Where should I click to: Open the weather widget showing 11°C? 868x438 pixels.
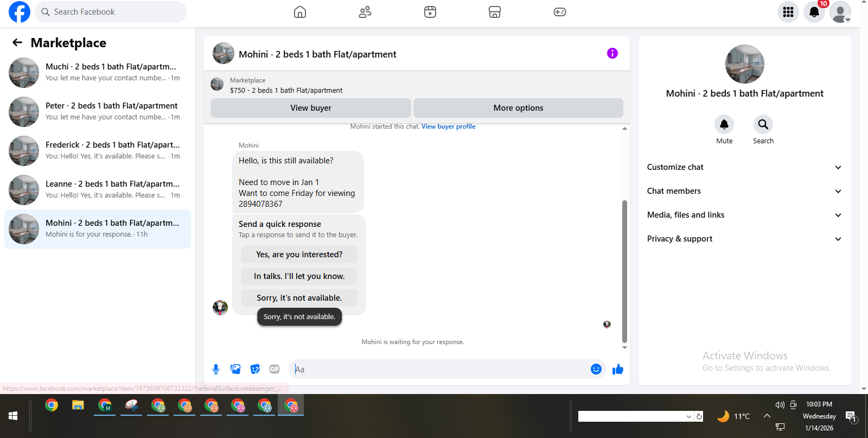[x=733, y=416]
